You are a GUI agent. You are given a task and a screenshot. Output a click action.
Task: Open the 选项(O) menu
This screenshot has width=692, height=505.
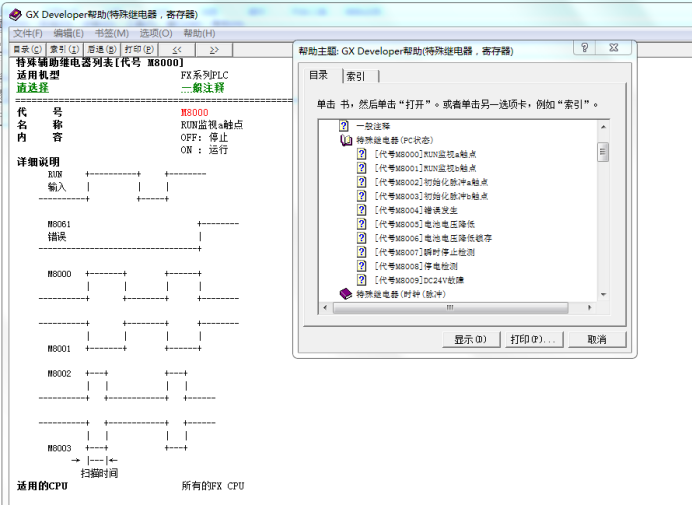(x=156, y=33)
